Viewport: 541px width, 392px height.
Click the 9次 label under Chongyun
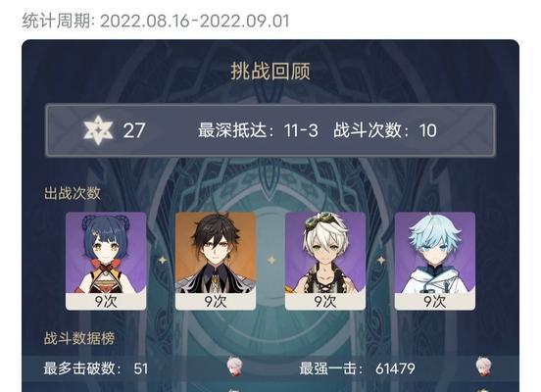pos(435,302)
